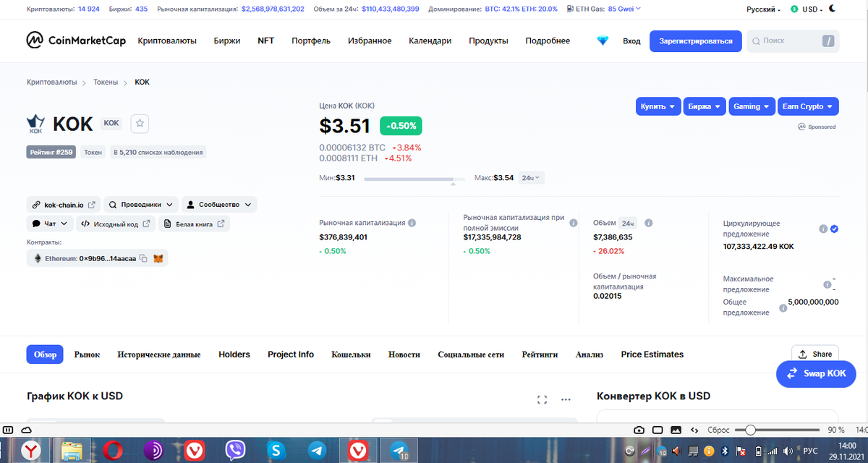Image resolution: width=868 pixels, height=463 pixels.
Task: Click the Share button
Action: (x=815, y=354)
